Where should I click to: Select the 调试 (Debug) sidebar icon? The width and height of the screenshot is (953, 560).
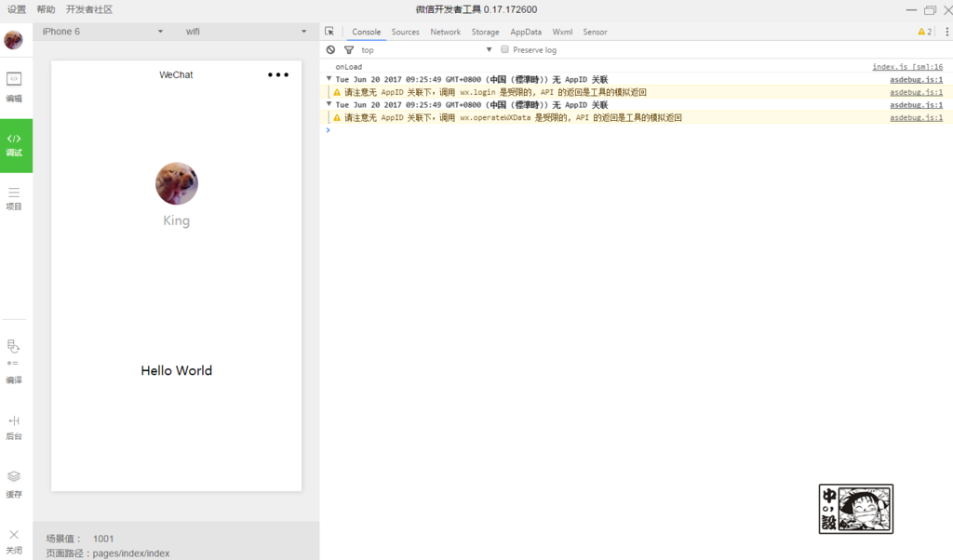coord(15,144)
